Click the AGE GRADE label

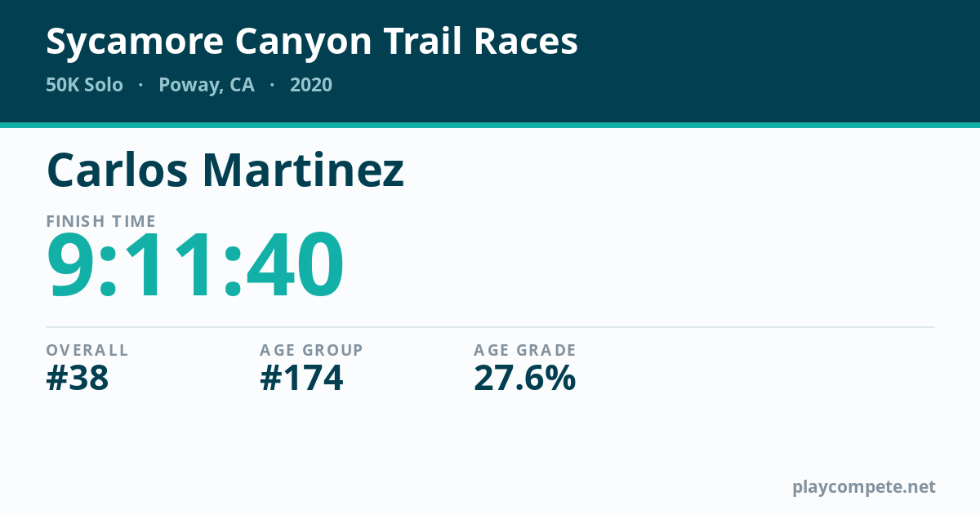pyautogui.click(x=525, y=350)
